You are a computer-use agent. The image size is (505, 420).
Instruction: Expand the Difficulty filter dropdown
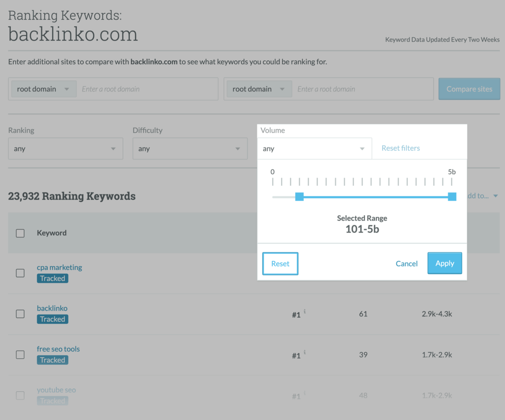click(x=190, y=149)
